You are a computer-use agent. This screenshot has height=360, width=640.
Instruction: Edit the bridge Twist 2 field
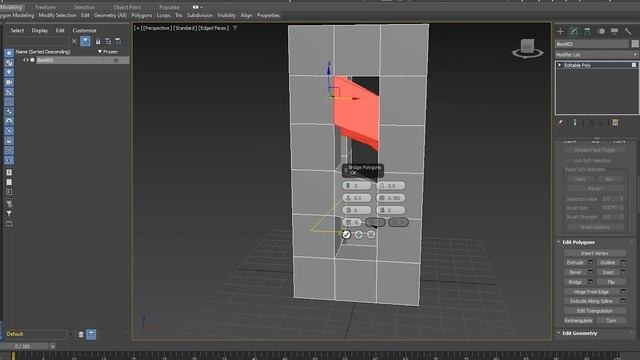tap(391, 210)
